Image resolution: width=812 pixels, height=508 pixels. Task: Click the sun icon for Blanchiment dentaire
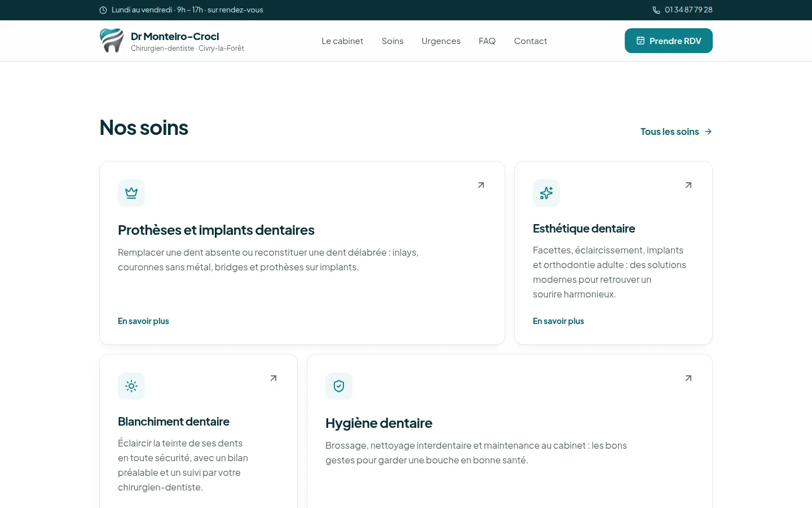point(131,386)
